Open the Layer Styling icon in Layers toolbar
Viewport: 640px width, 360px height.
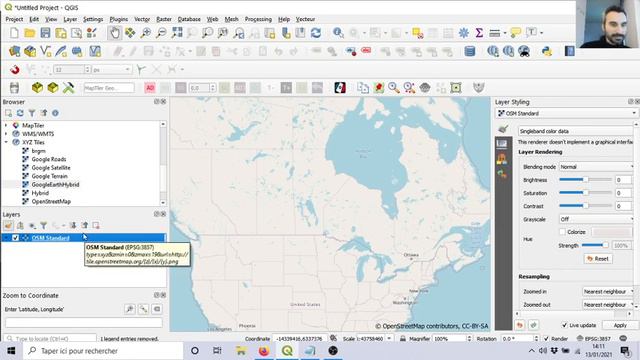8,225
